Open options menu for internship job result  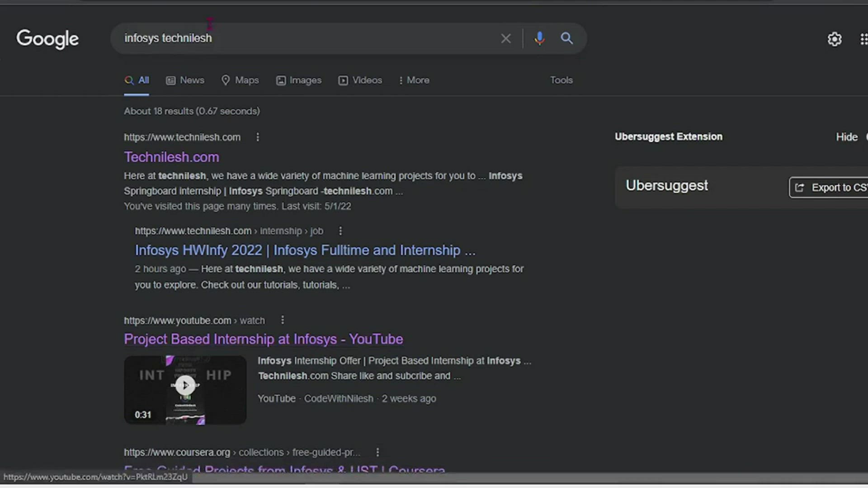340,231
